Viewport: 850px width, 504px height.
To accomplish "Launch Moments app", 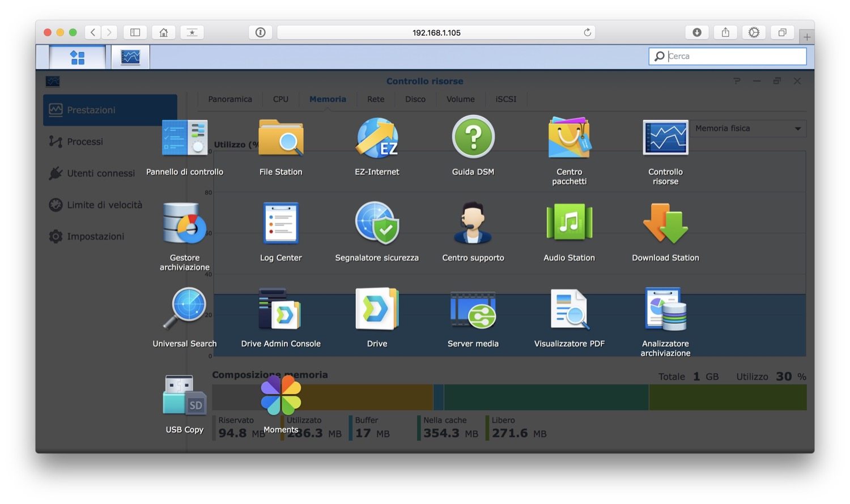I will tap(281, 395).
